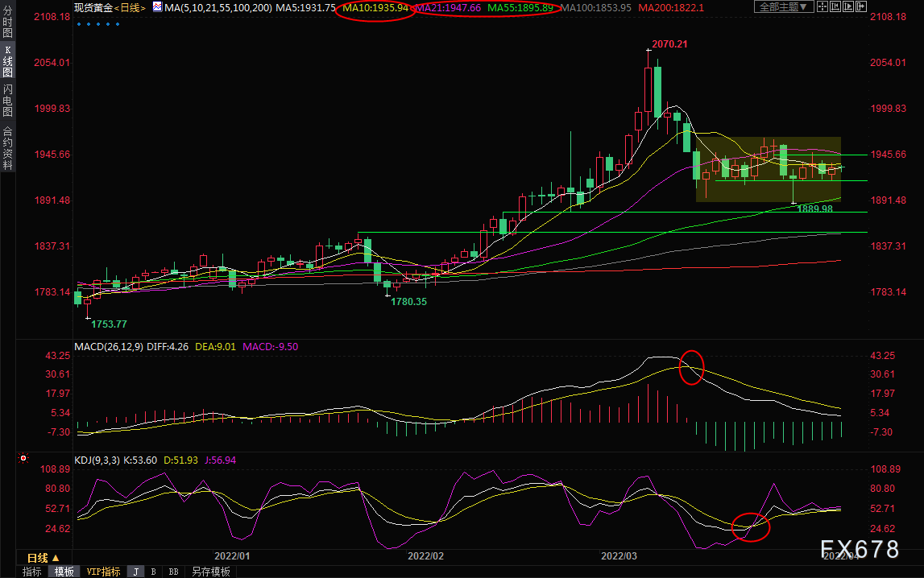This screenshot has height=578, width=924.
Task: Click 另存模板 to save template
Action: tap(210, 572)
